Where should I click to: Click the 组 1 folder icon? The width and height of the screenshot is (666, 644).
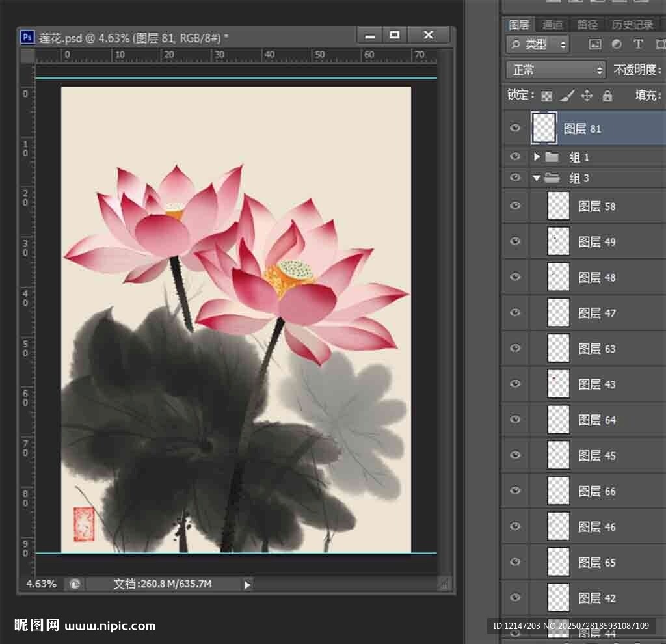click(x=552, y=157)
